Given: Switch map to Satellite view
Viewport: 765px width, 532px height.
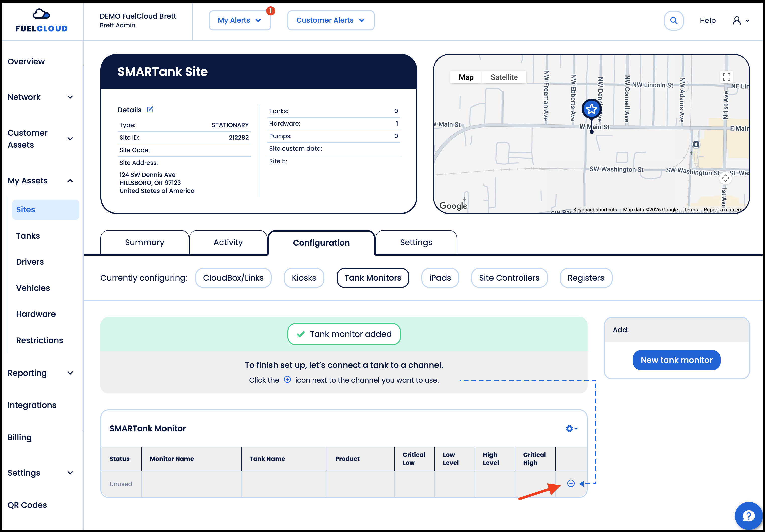Looking at the screenshot, I should pos(504,77).
